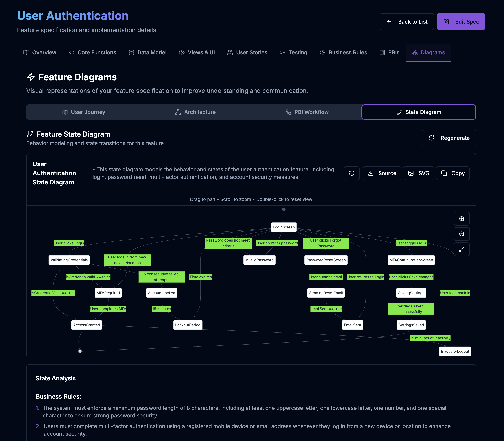Click Back to List button
Screen dimensions: 504x441
(407, 22)
